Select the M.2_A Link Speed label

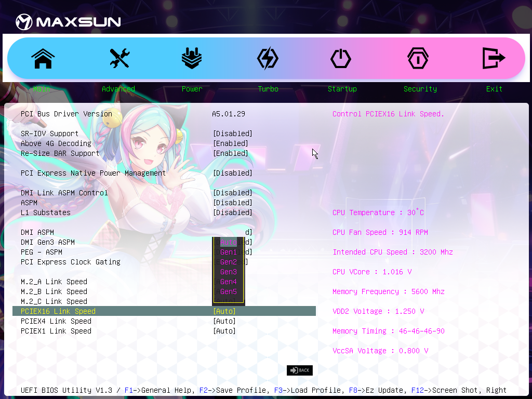point(54,282)
